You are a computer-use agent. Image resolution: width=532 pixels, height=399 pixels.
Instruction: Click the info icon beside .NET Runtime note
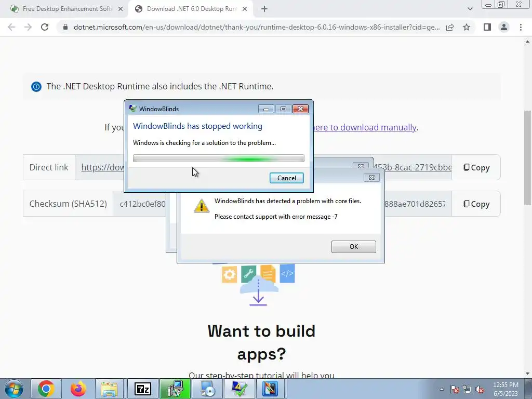36,87
